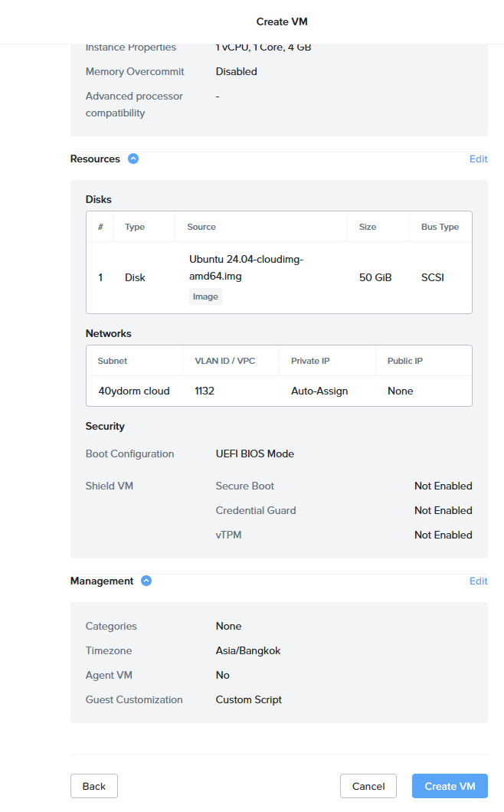Screen dimensions: 504x812
Task: Click the Private IP column header
Action: (x=310, y=361)
